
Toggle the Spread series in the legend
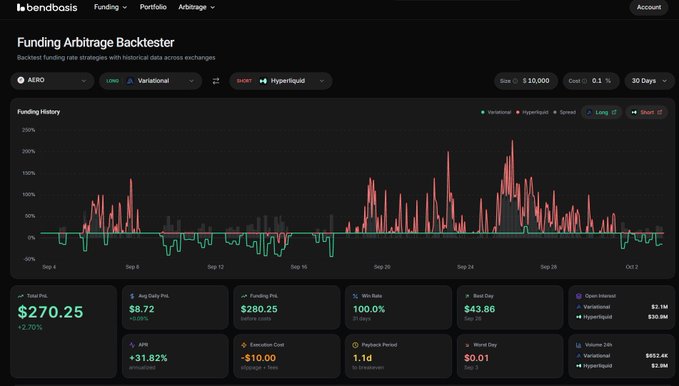(x=564, y=112)
